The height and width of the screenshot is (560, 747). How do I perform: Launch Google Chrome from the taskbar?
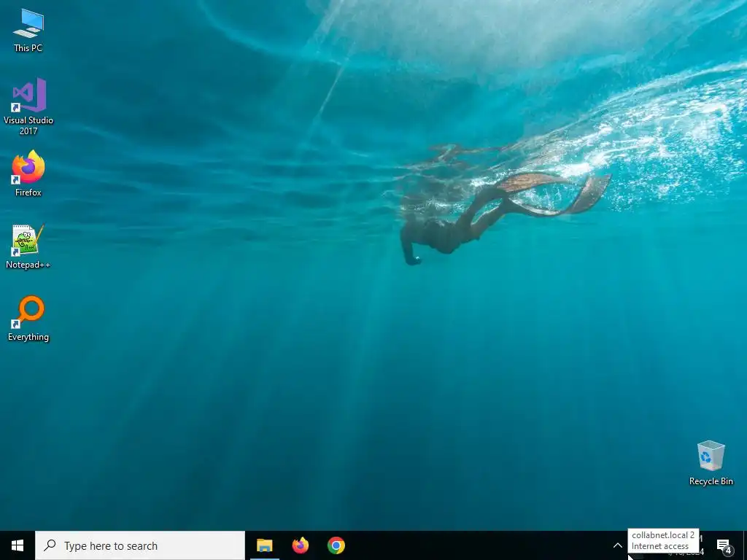pos(336,545)
